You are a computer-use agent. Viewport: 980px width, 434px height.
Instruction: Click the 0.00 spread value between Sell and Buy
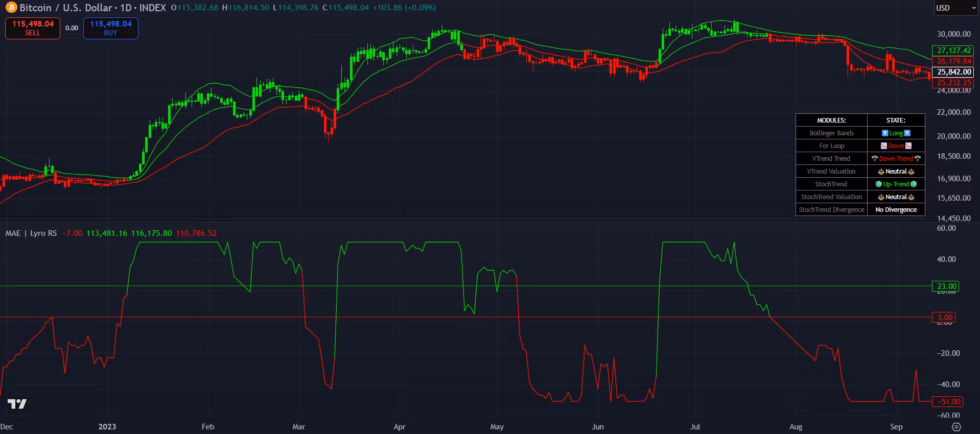pos(72,28)
